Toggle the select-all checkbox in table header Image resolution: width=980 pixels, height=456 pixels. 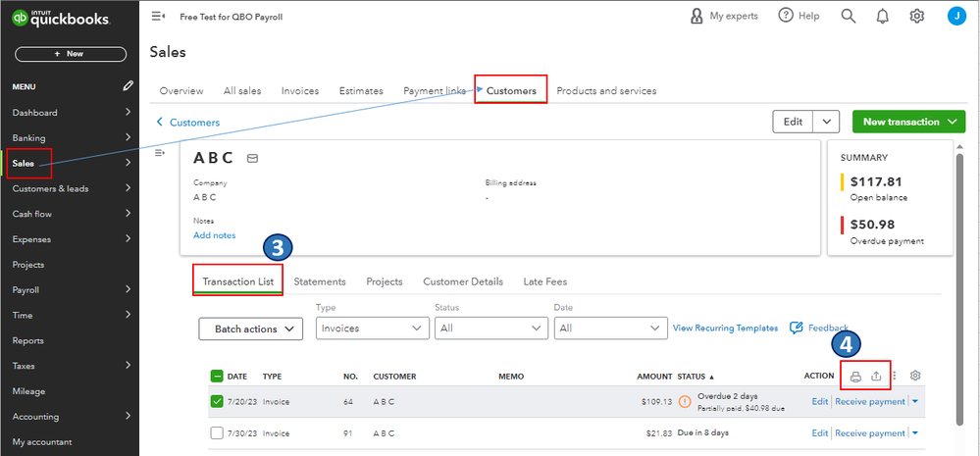[x=217, y=376]
